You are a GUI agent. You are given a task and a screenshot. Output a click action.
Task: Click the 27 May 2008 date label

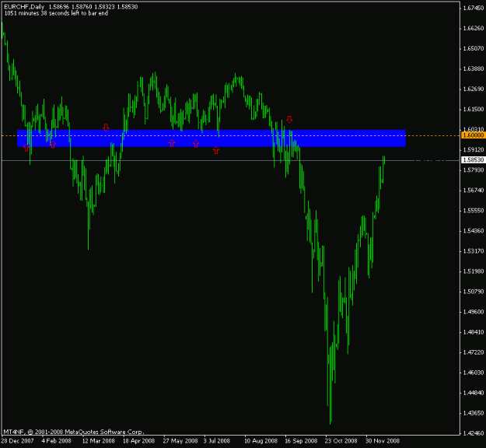coord(180,441)
